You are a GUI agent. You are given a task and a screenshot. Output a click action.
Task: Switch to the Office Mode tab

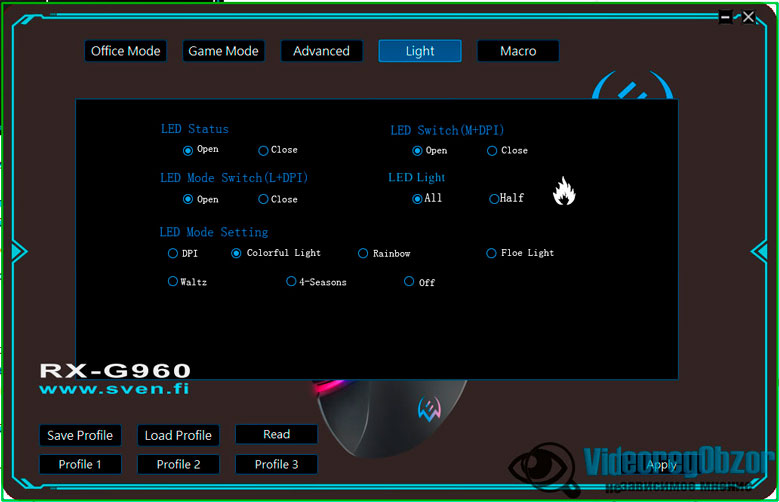click(x=125, y=51)
